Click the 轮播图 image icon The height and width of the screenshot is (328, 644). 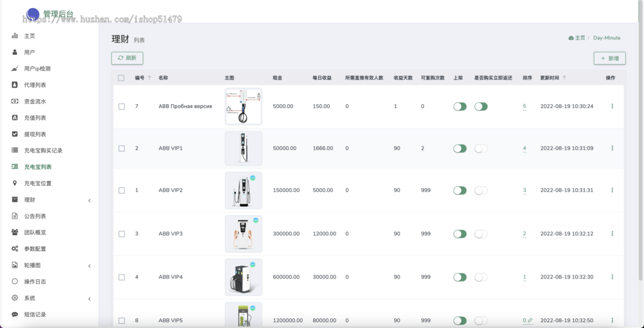[14, 265]
